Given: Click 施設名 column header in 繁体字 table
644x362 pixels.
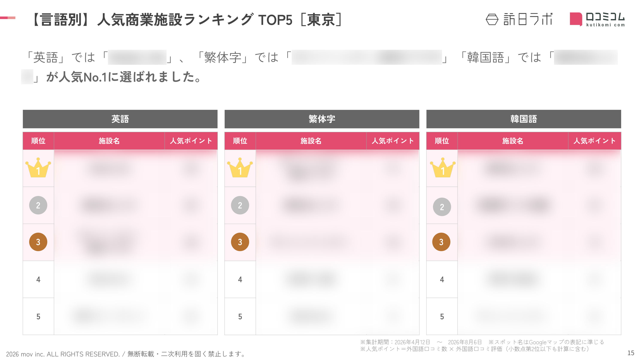Looking at the screenshot, I should coord(311,141).
